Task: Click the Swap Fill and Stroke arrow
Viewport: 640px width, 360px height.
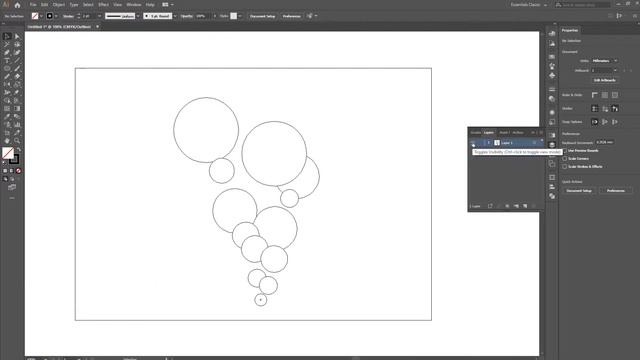Action: pos(18,150)
